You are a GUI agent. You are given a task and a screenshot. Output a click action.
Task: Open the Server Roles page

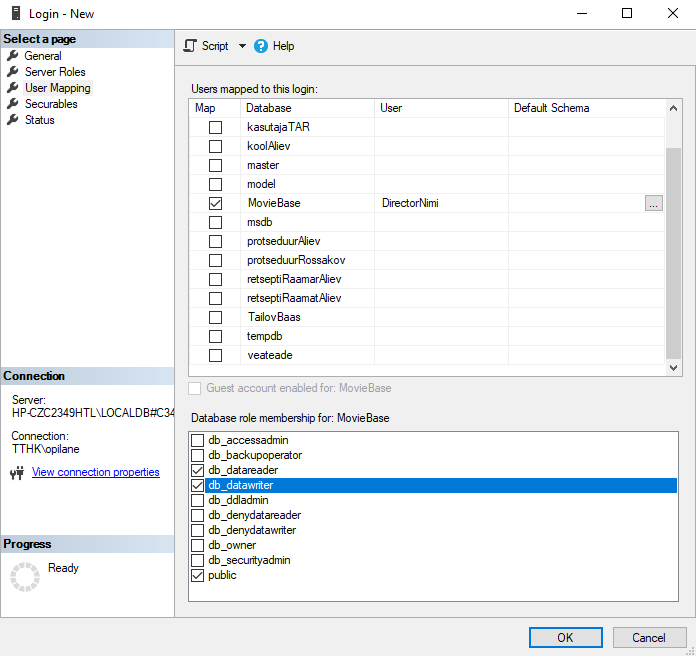55,72
